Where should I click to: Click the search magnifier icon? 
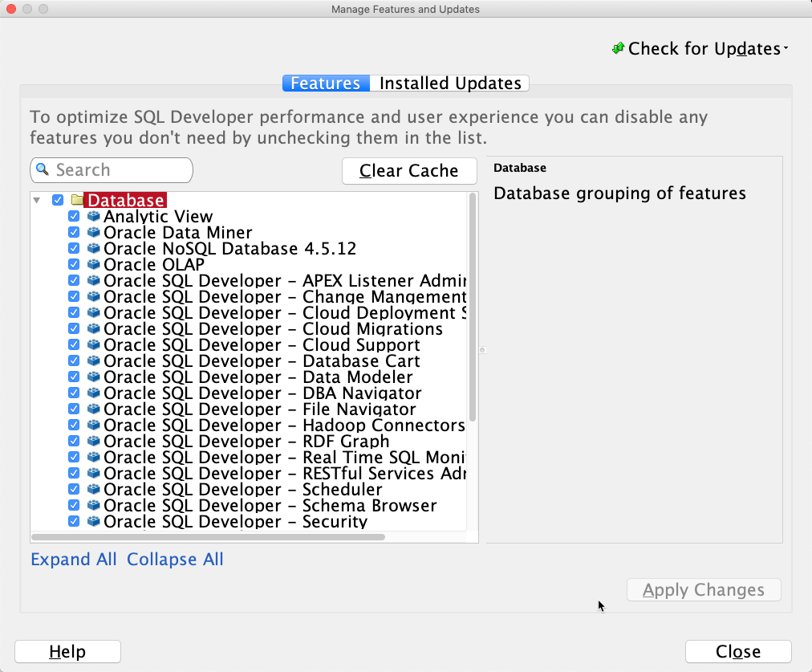point(43,169)
